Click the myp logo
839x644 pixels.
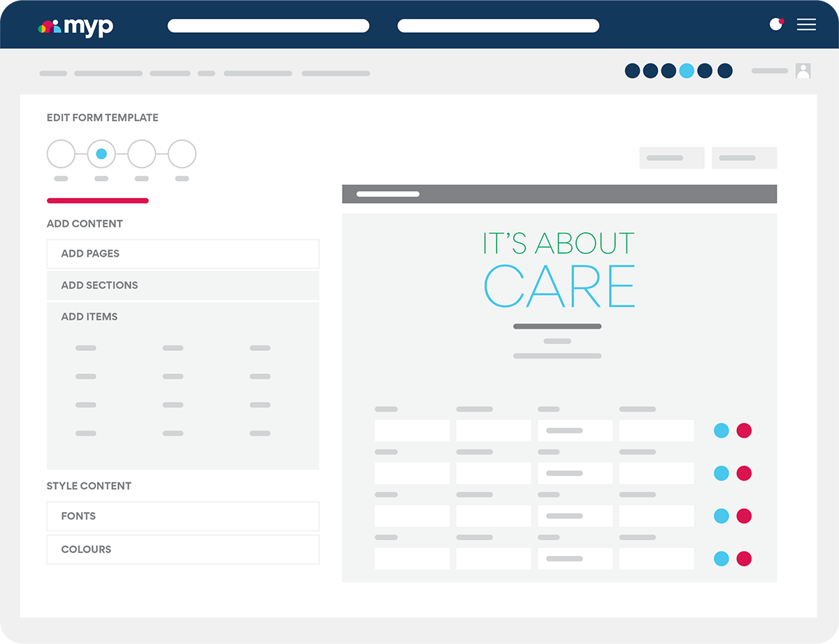(x=76, y=27)
